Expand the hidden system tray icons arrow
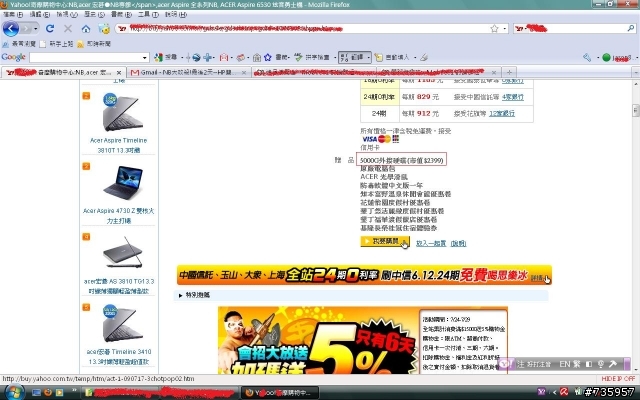 click(x=554, y=392)
